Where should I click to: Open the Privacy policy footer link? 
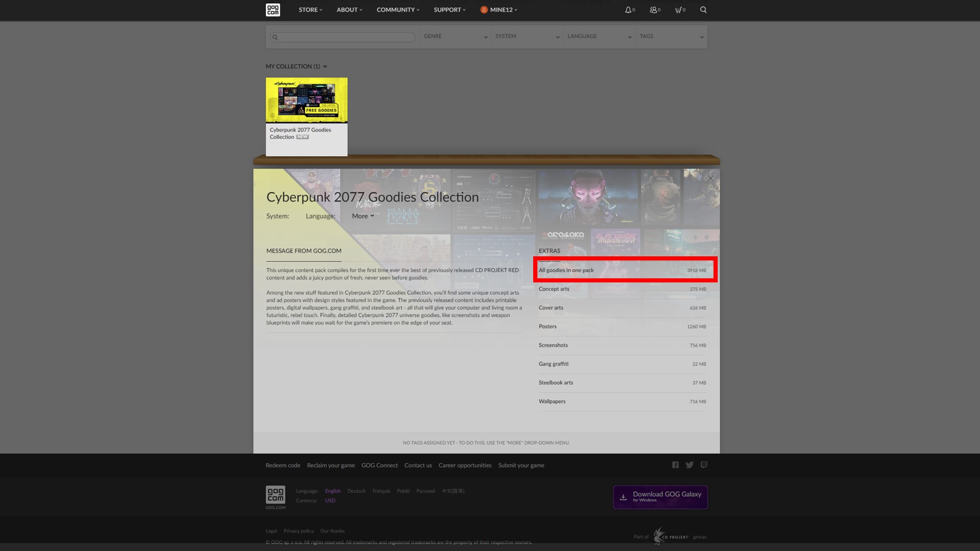click(x=299, y=531)
